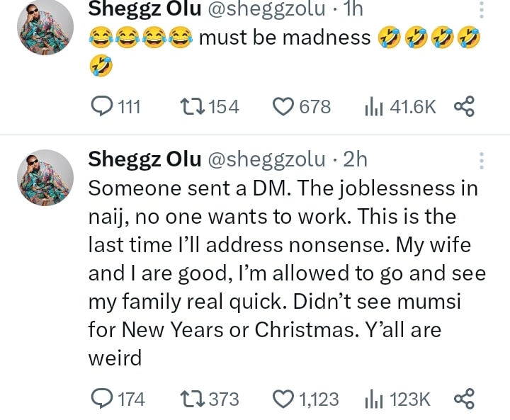The height and width of the screenshot is (420, 510).
Task: Retweet the 'Someone sent a DM' tweet
Action: (x=191, y=399)
